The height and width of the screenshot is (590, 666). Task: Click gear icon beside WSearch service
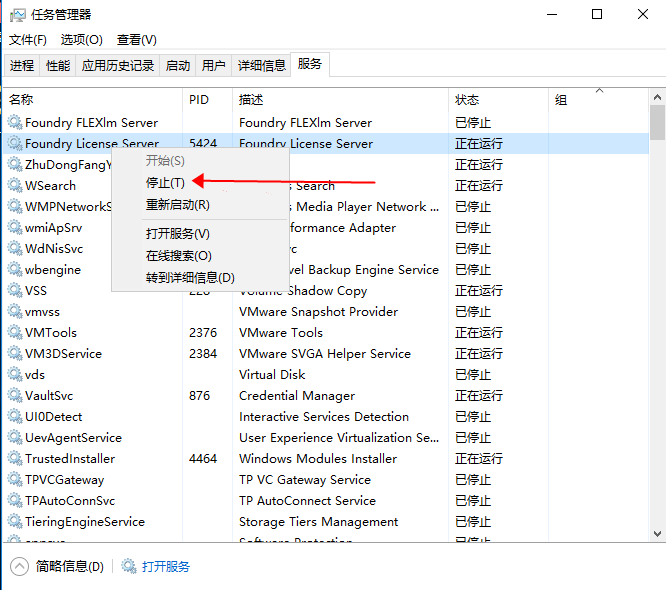(x=15, y=185)
